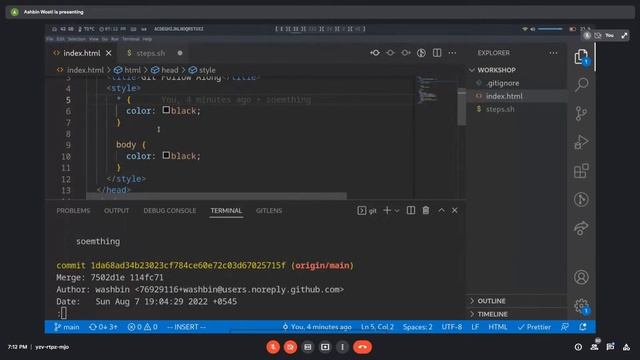Viewport: 640px width, 360px height.
Task: Open the GitLens view in the activity bar
Action: [x=581, y=199]
